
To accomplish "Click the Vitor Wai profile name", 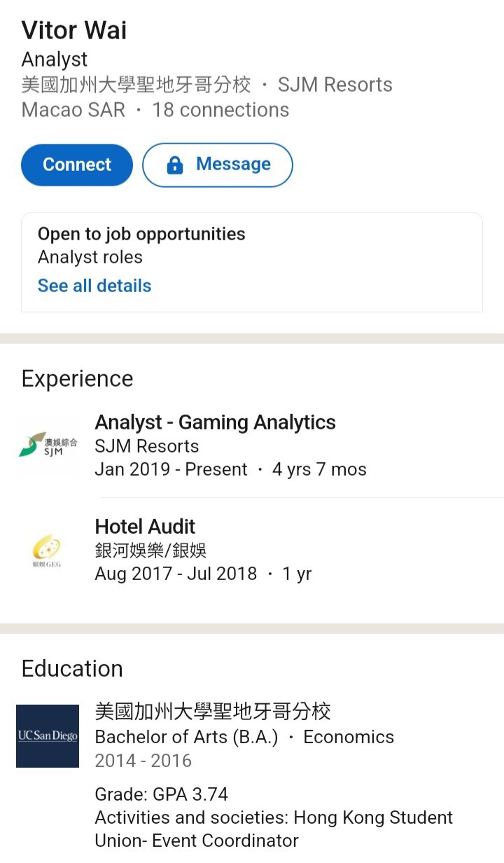I will coord(74,30).
